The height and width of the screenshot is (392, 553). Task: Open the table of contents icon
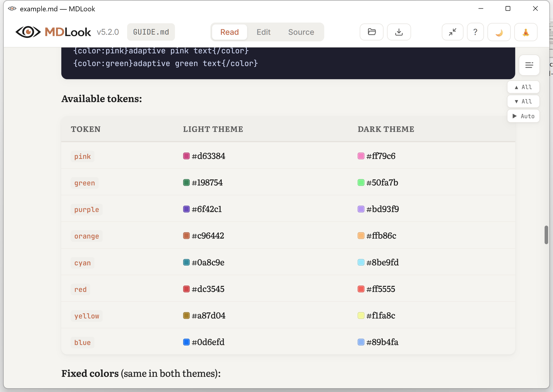click(x=529, y=65)
